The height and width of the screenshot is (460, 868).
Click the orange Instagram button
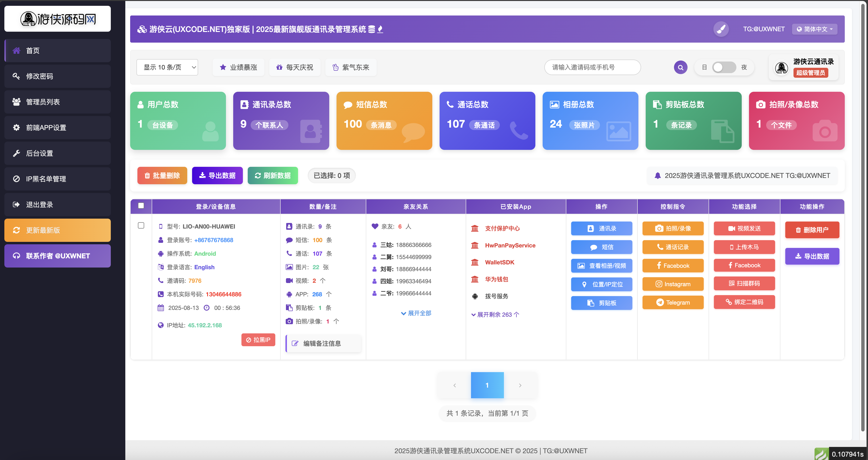click(x=673, y=284)
